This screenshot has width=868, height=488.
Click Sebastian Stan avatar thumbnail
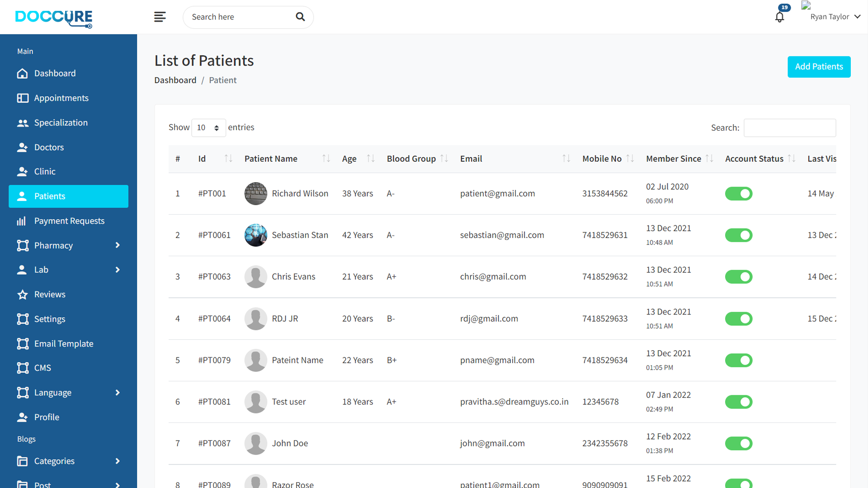tap(255, 235)
